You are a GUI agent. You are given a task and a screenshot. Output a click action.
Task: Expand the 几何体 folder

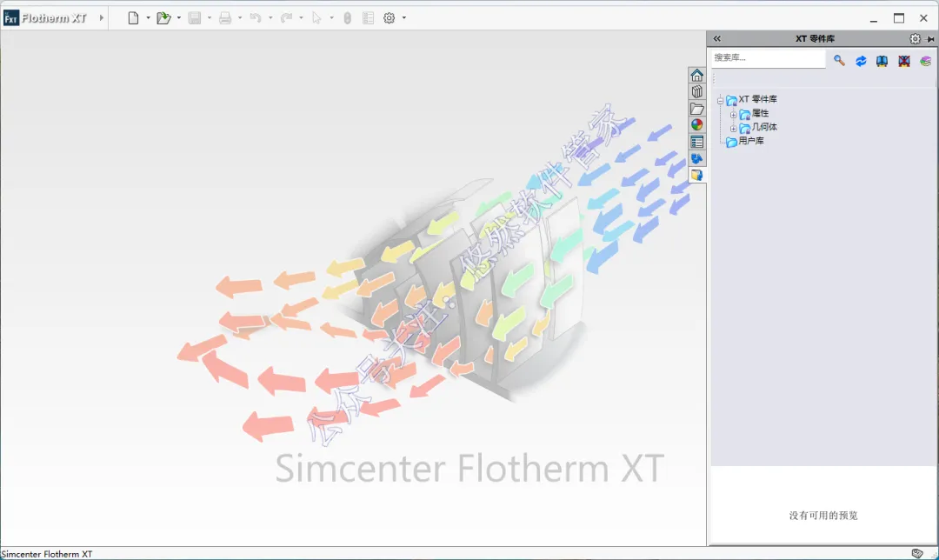(x=733, y=128)
